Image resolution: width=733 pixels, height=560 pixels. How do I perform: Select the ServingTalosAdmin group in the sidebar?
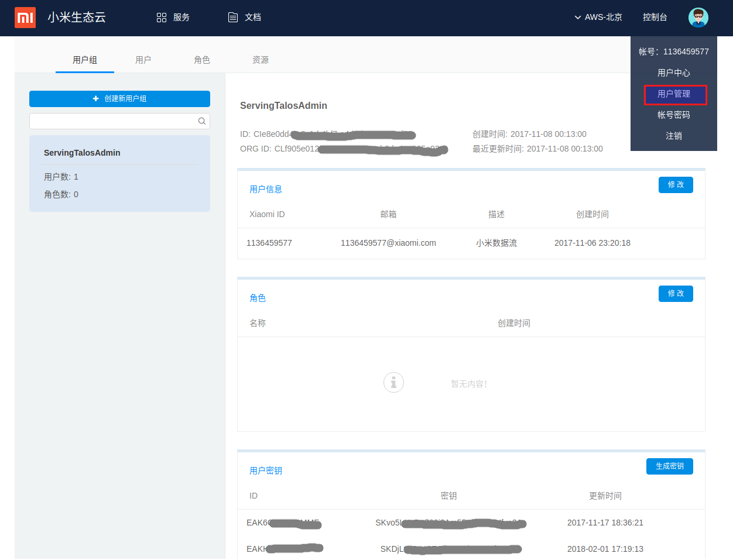[x=119, y=173]
